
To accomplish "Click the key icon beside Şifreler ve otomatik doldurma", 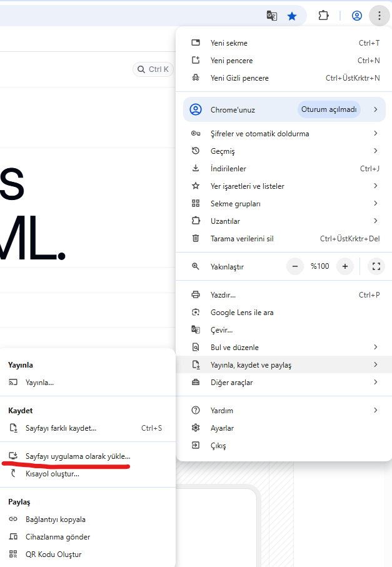I will (x=196, y=133).
